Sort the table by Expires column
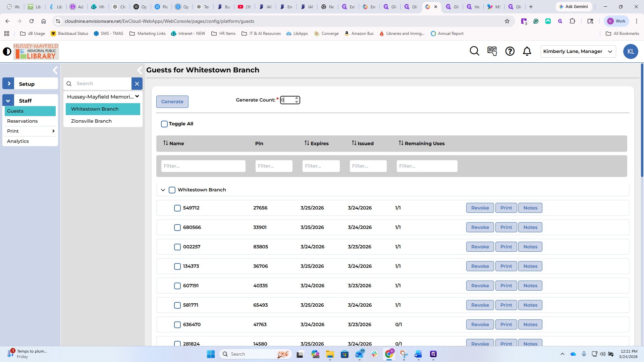Viewport: 644px width, 362px height. [316, 143]
